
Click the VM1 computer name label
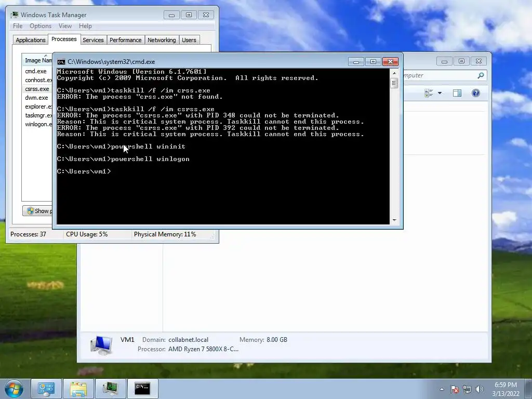click(128, 340)
